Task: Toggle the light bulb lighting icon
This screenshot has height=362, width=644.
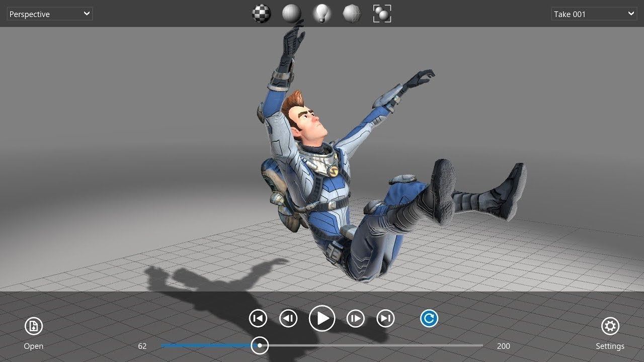Action: pos(322,14)
